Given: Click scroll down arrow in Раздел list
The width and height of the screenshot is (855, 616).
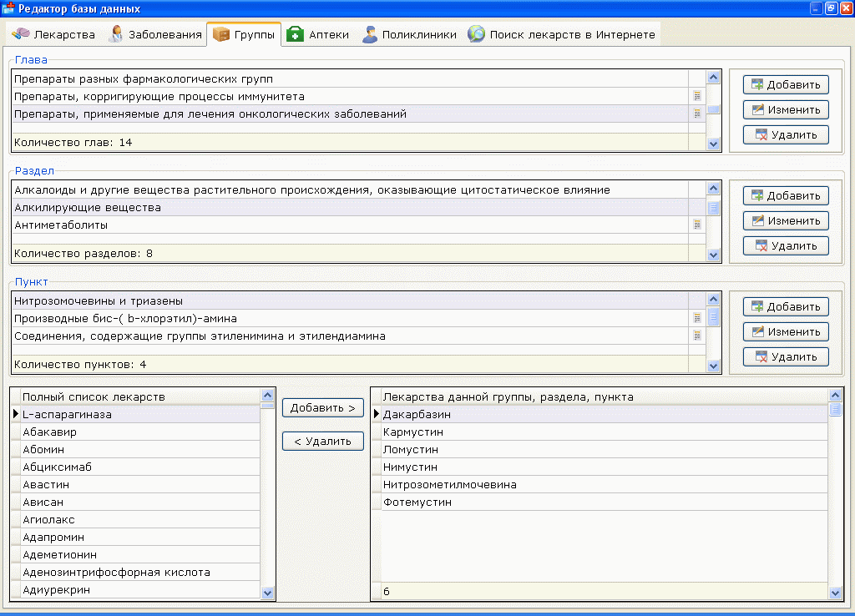Looking at the screenshot, I should 713,255.
